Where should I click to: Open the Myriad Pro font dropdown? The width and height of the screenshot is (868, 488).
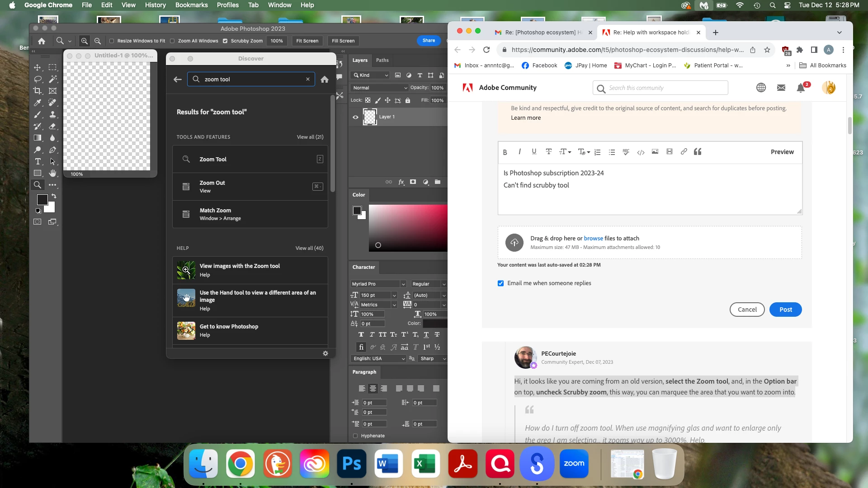pos(378,284)
